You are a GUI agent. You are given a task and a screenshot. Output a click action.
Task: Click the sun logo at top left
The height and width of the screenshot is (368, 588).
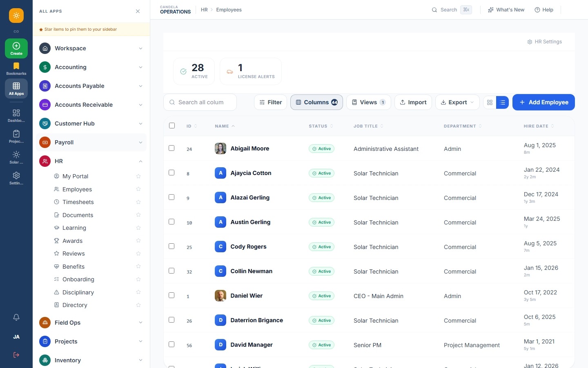click(16, 16)
